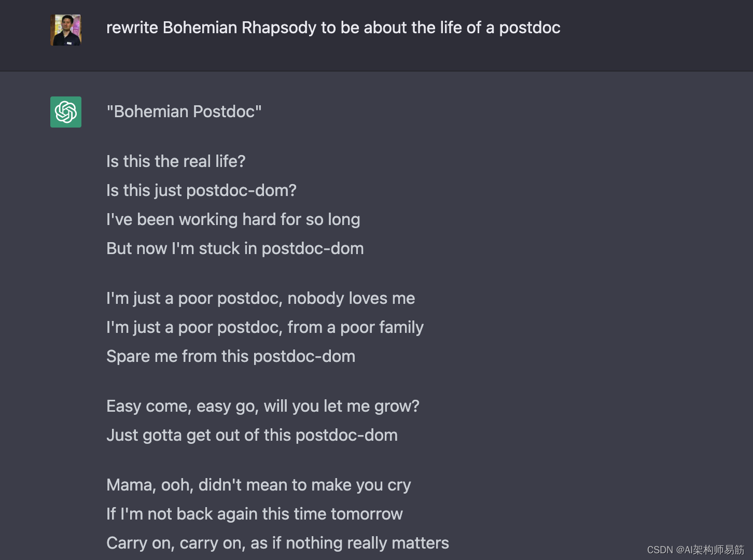This screenshot has height=560, width=753.
Task: Click the 'Easy come, easy go' lyric line
Action: (x=263, y=406)
